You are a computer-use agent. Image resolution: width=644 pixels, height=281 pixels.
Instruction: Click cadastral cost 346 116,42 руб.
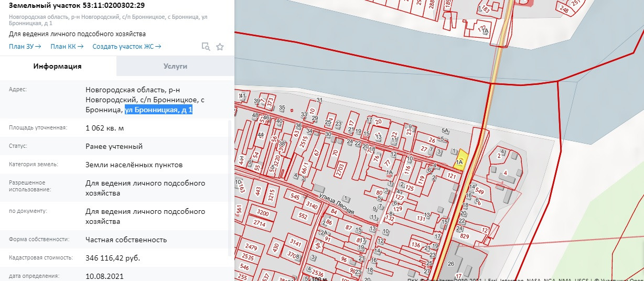[113, 258]
